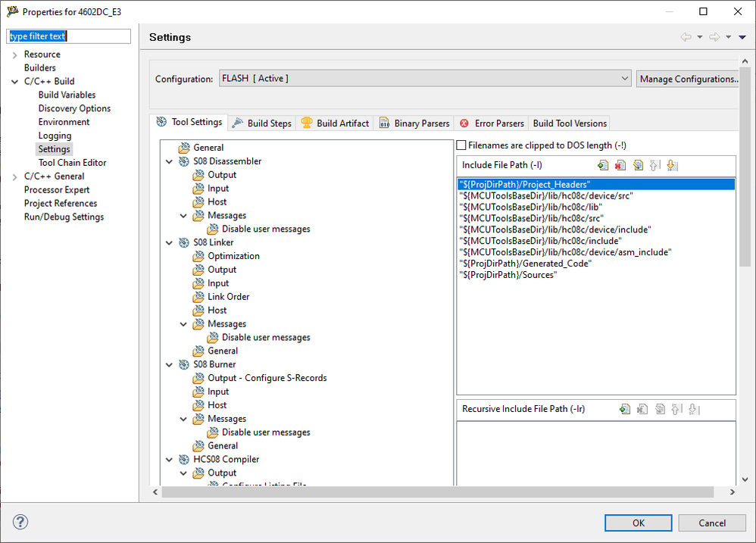756x543 pixels.
Task: Move up icon in Recursive Include File Path toolbar
Action: 677,409
